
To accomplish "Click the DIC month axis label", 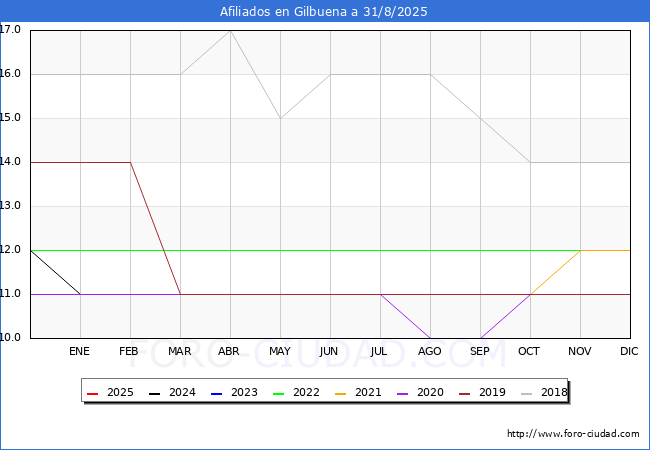I will pyautogui.click(x=629, y=351).
